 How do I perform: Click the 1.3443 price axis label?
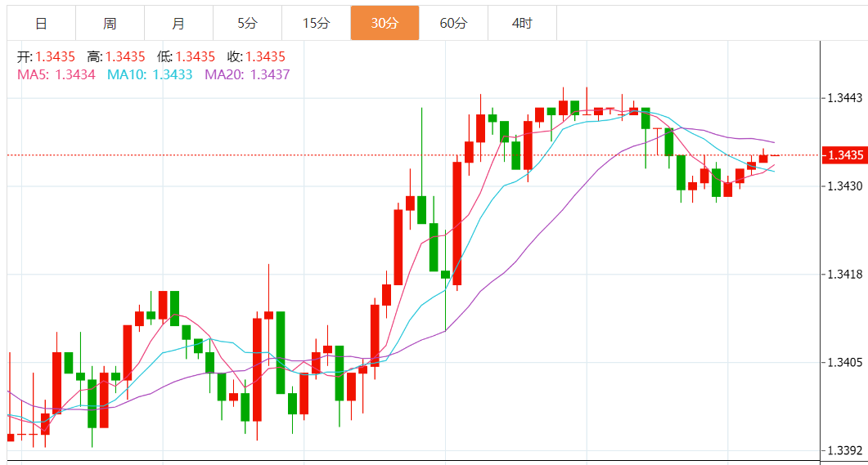pos(844,99)
